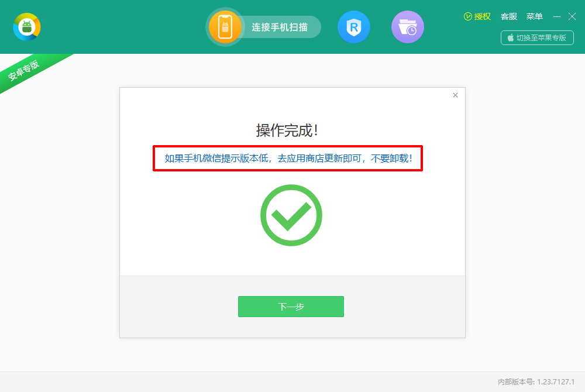
Task: Close the main application window
Action: (572, 16)
